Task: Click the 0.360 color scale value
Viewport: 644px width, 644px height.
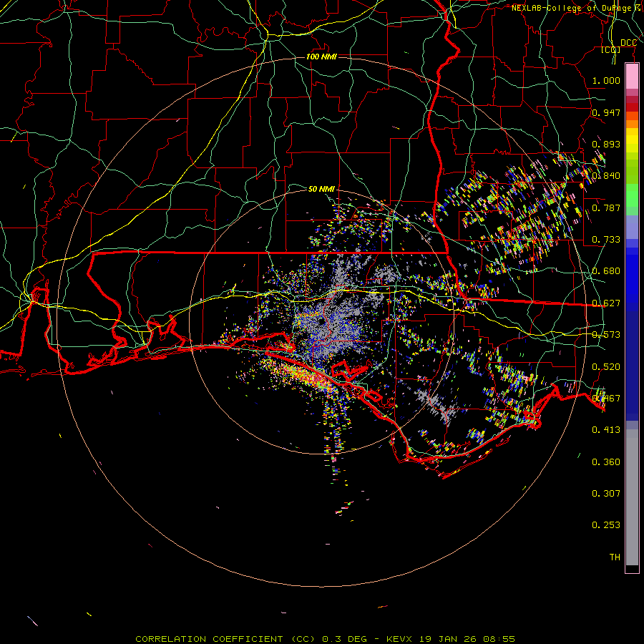Action: [x=606, y=462]
